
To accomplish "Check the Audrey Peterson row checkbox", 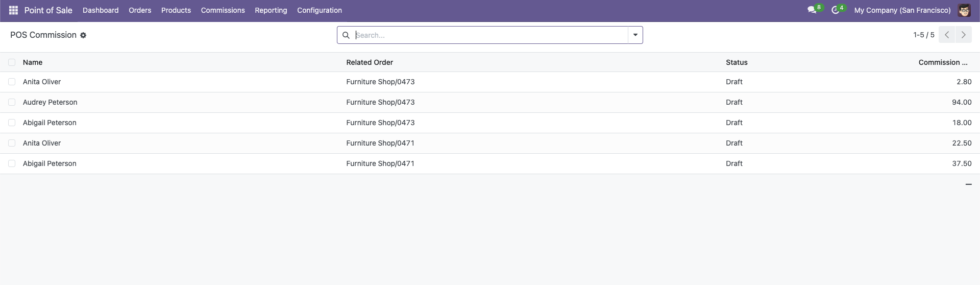I will (x=12, y=102).
